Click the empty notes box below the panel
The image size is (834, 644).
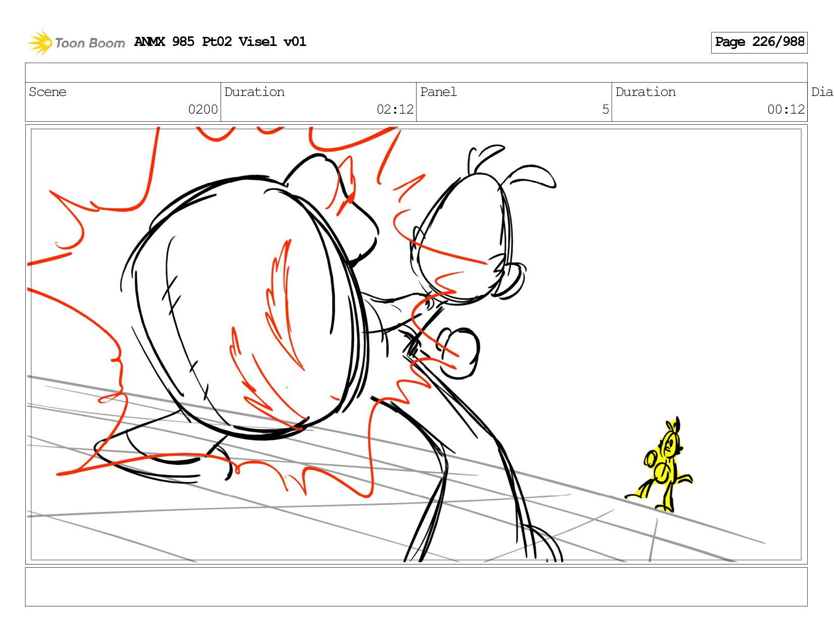tap(416, 587)
